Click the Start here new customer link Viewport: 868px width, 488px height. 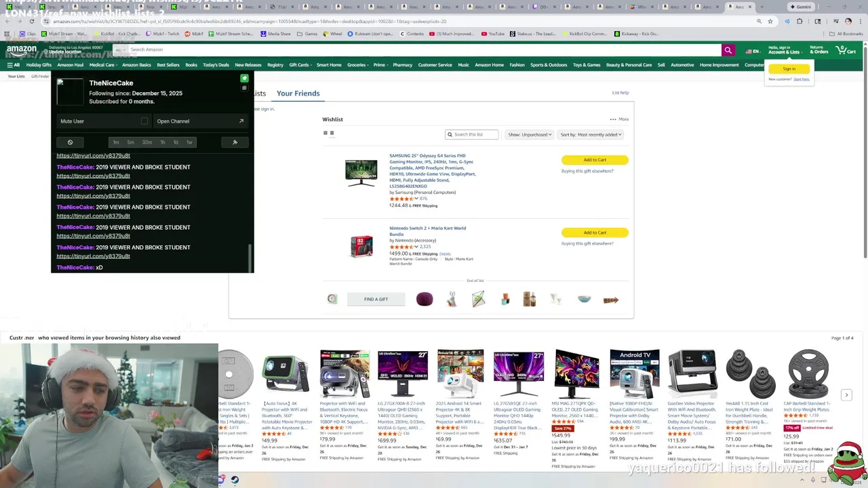point(802,79)
